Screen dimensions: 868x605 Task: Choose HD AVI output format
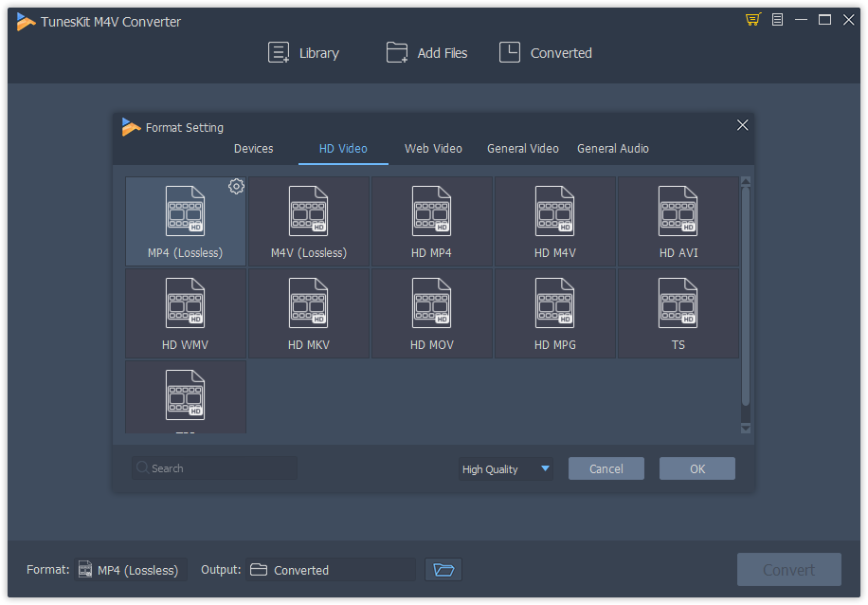point(678,221)
